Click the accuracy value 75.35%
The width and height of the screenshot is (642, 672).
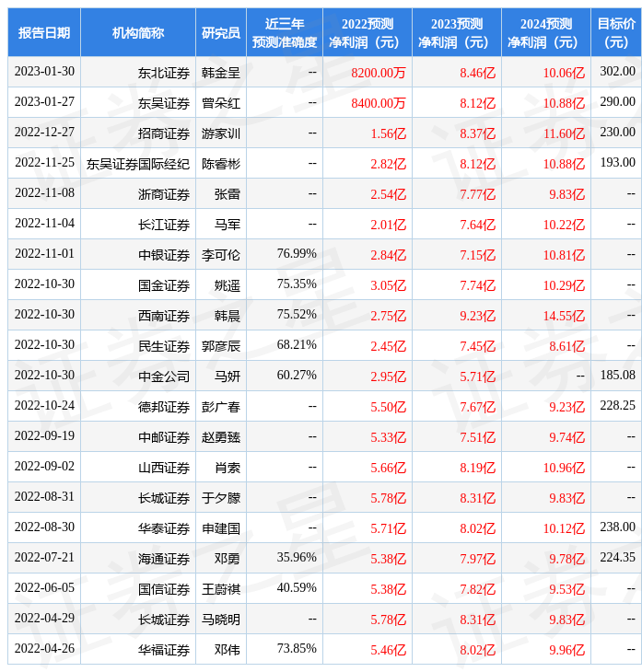pyautogui.click(x=297, y=284)
